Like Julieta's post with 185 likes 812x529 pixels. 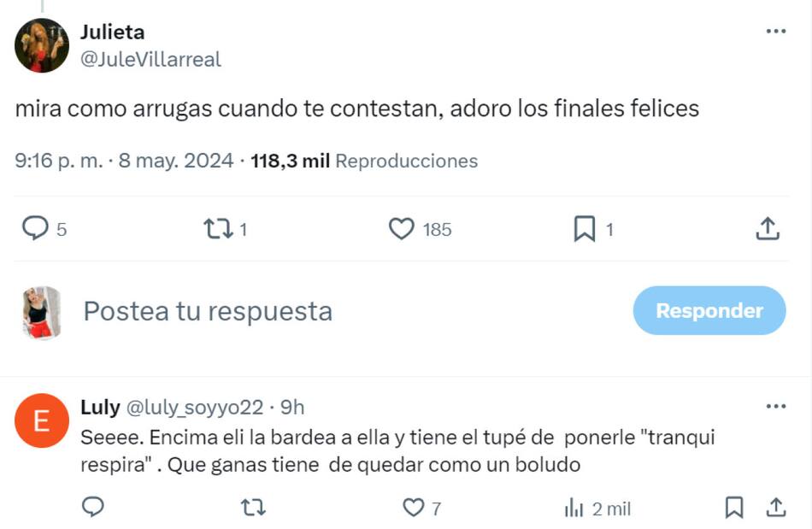(x=402, y=228)
